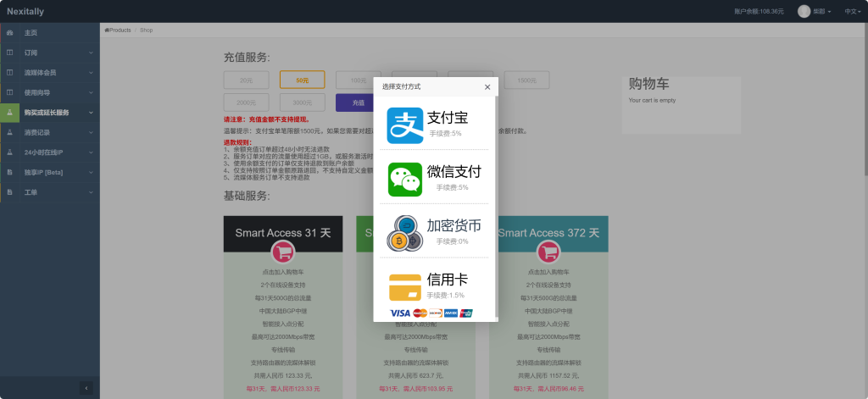Click the 流媒体会员 sidebar icon
Screen dimensions: 868x399
pos(9,73)
